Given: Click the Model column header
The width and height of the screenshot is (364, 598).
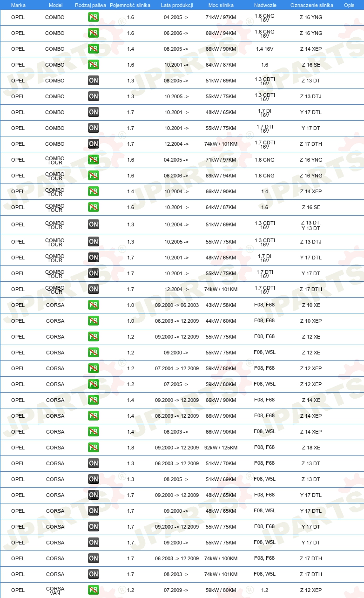Looking at the screenshot, I should 55,5.
